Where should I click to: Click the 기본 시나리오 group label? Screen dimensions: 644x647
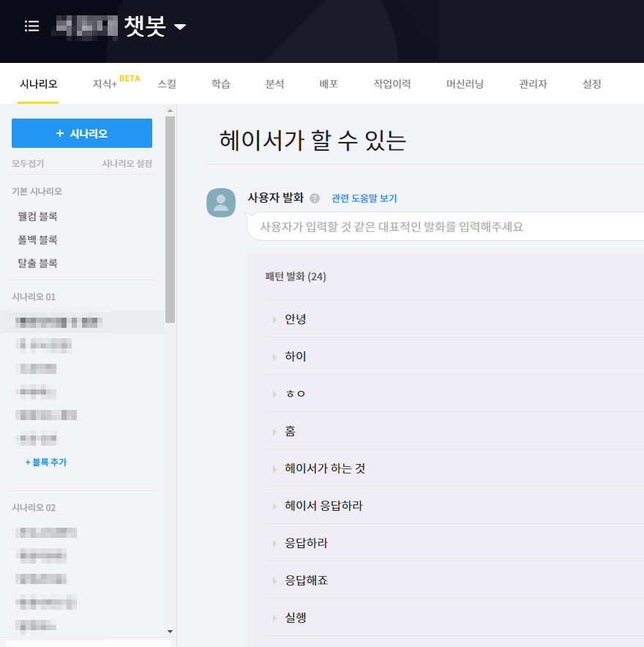[37, 192]
